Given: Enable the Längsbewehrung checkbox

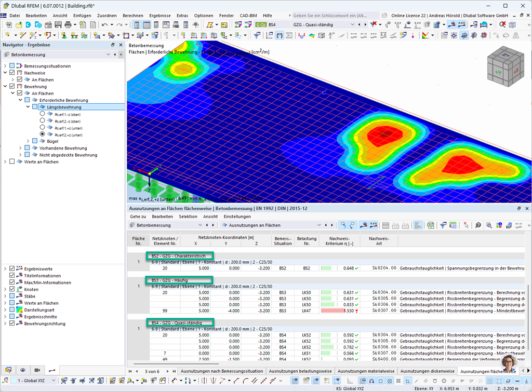Looking at the screenshot, I should click(x=35, y=107).
